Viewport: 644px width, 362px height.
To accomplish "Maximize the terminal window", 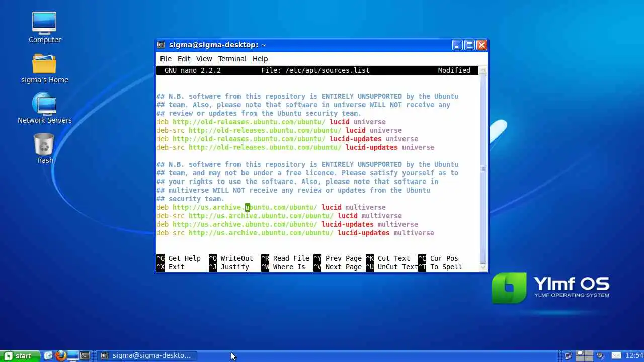I will [x=469, y=45].
